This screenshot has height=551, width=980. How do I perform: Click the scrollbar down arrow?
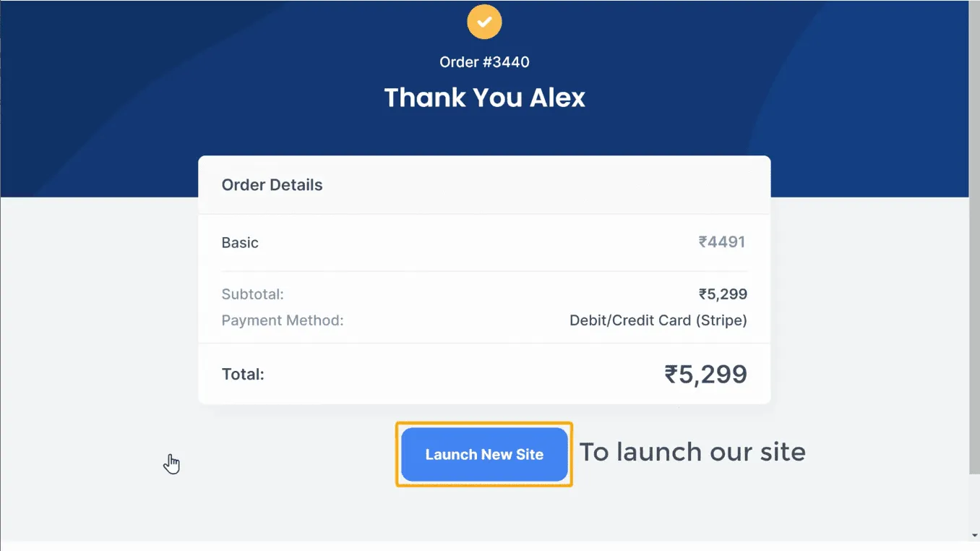(974, 536)
